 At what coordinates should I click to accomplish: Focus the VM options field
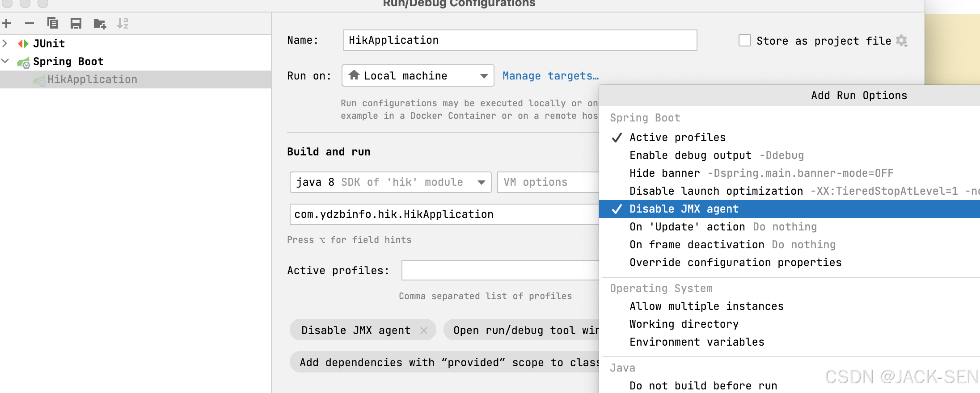coord(548,182)
